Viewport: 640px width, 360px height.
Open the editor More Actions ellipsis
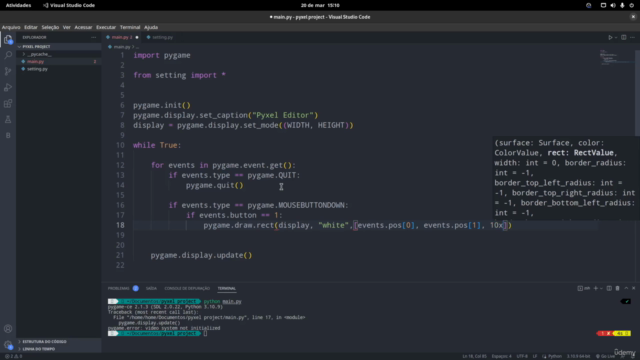(x=632, y=37)
